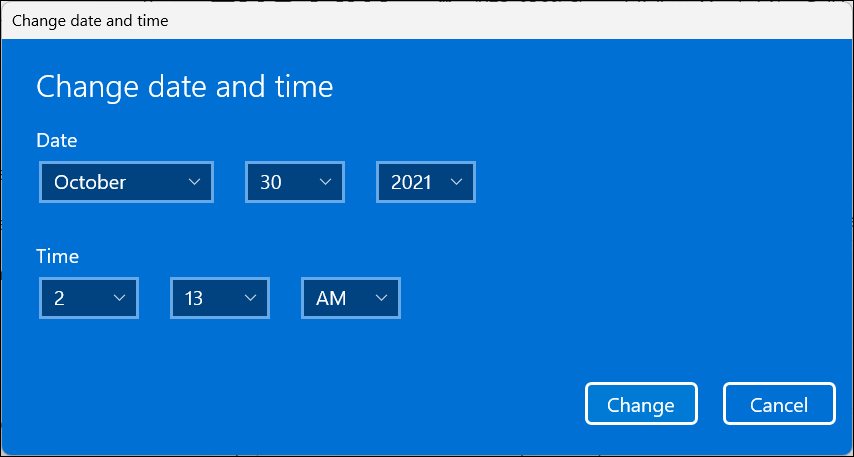Open the month dropdown showing October
Viewport: 854px width, 457px height.
click(x=126, y=182)
